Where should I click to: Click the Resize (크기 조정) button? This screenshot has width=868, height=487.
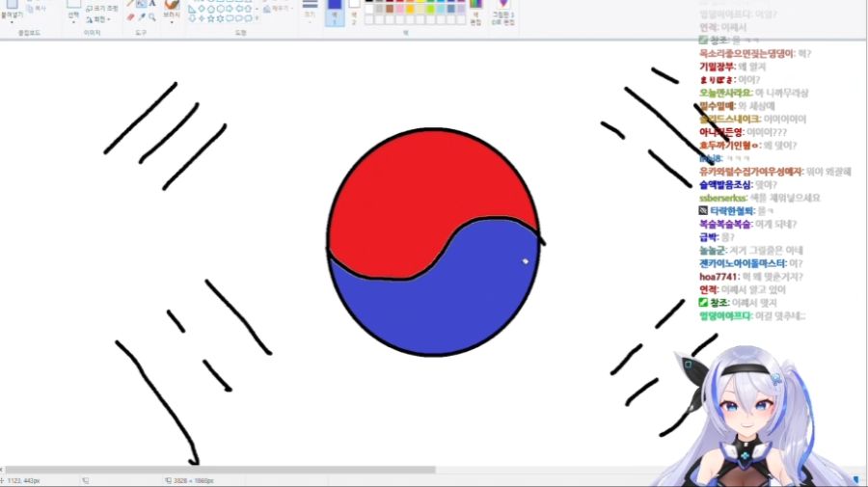[x=102, y=9]
